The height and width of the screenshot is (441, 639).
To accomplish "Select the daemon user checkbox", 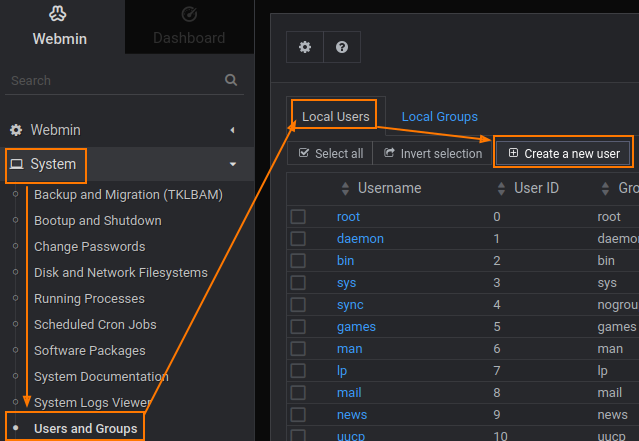I will click(x=298, y=239).
